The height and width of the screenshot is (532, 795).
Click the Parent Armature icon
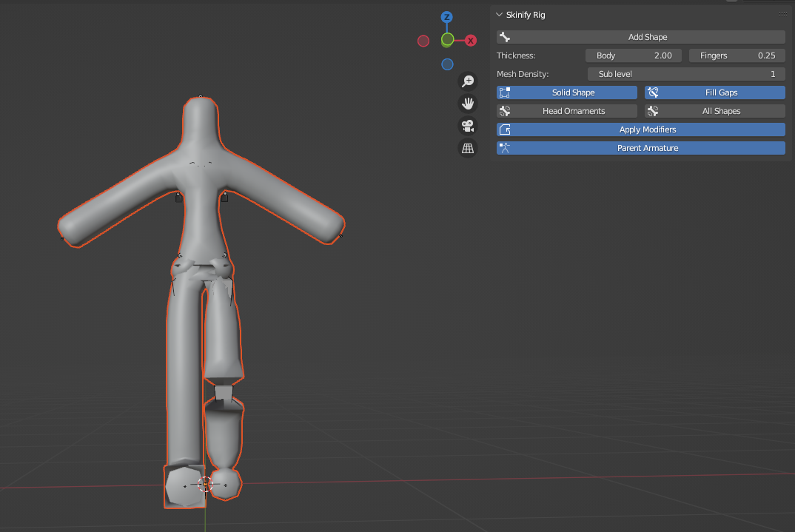click(505, 148)
